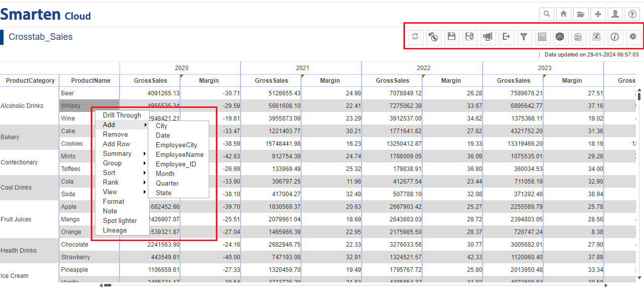Click the horizontal scrollbar right arrow
644x289 pixels.
pyautogui.click(x=606, y=285)
